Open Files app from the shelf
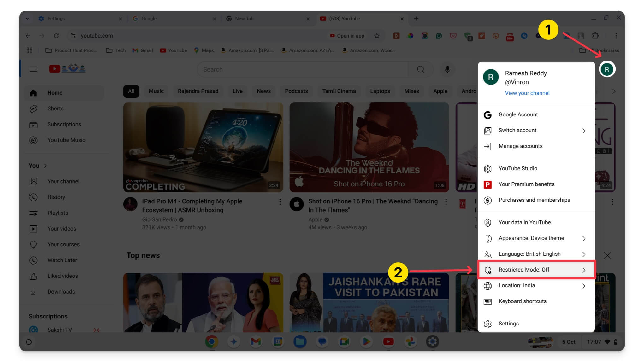Screen dimensions: 644x362 (300, 342)
